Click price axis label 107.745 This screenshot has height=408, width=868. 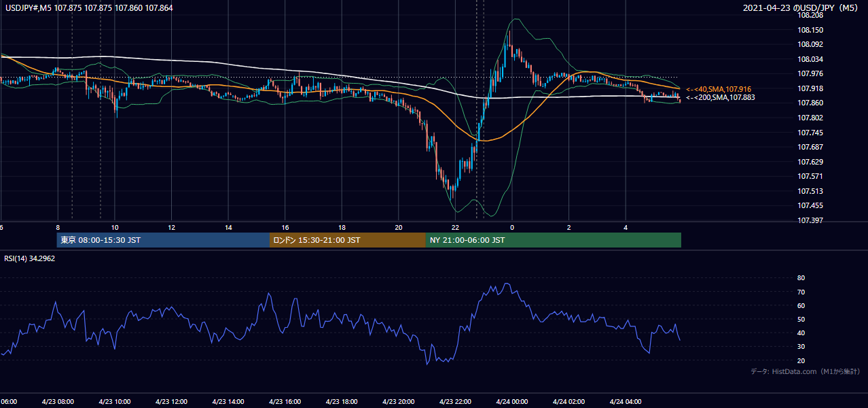coord(810,133)
